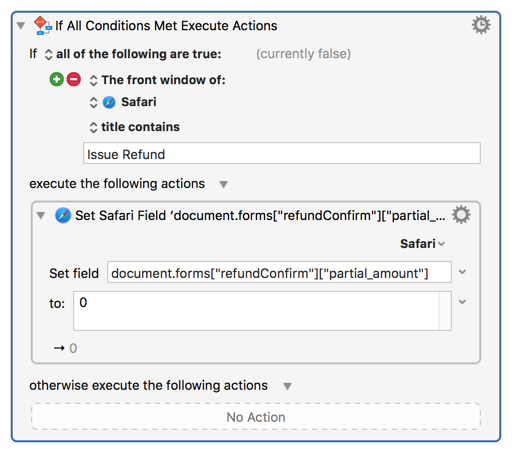
Task: Collapse the If All Conditions Met action
Action: pyautogui.click(x=21, y=26)
